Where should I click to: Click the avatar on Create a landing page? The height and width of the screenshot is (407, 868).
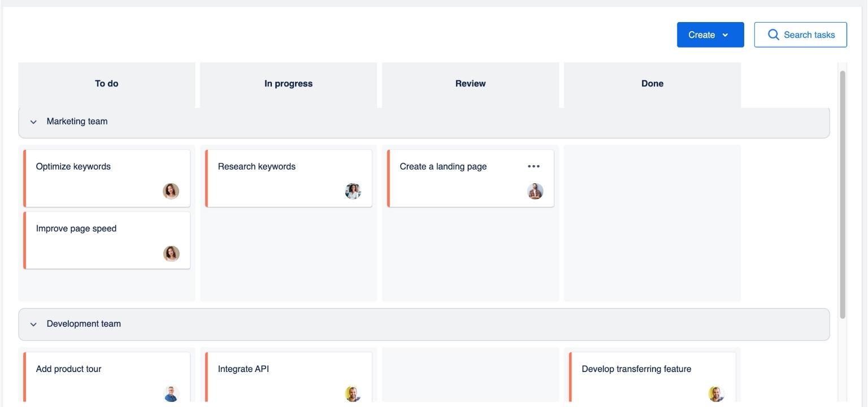click(x=535, y=190)
